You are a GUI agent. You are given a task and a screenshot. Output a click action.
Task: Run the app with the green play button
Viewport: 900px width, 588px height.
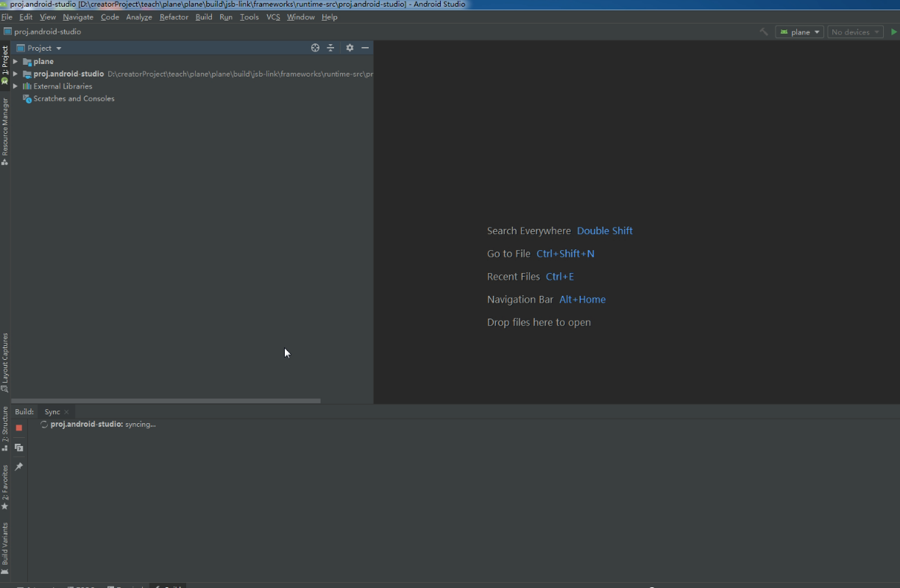(893, 32)
